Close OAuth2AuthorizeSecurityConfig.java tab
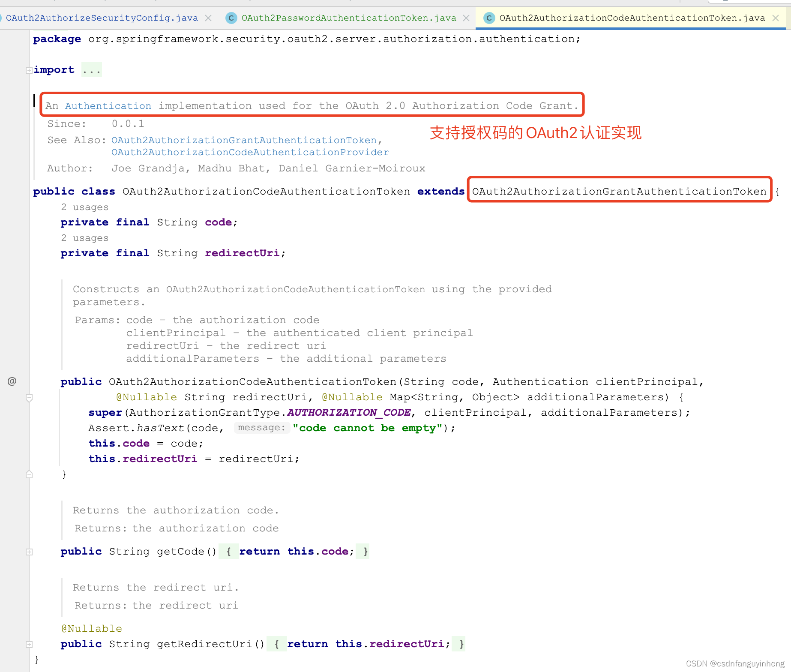This screenshot has height=672, width=791. point(208,18)
